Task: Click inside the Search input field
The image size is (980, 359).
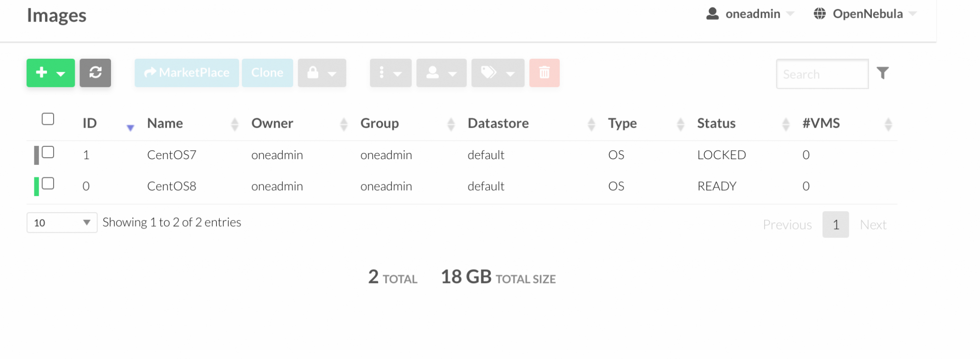Action: [x=822, y=74]
